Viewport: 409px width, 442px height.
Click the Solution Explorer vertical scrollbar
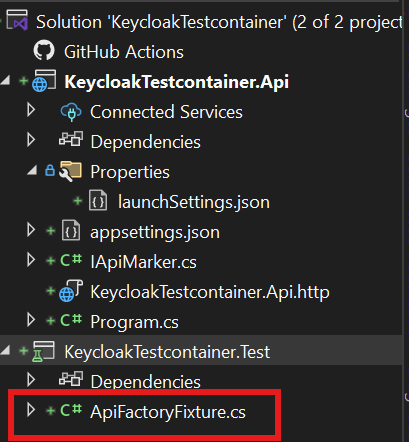(406, 221)
